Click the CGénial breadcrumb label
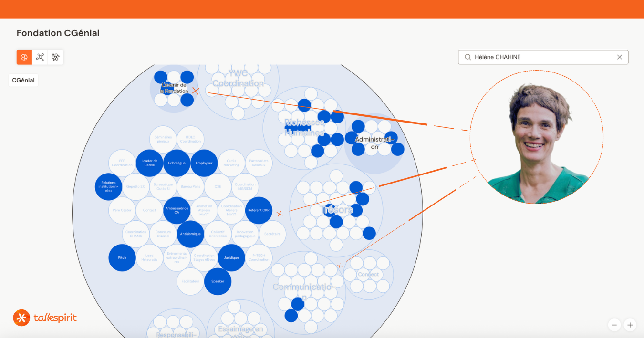Viewport: 644px width, 338px height. pos(23,80)
